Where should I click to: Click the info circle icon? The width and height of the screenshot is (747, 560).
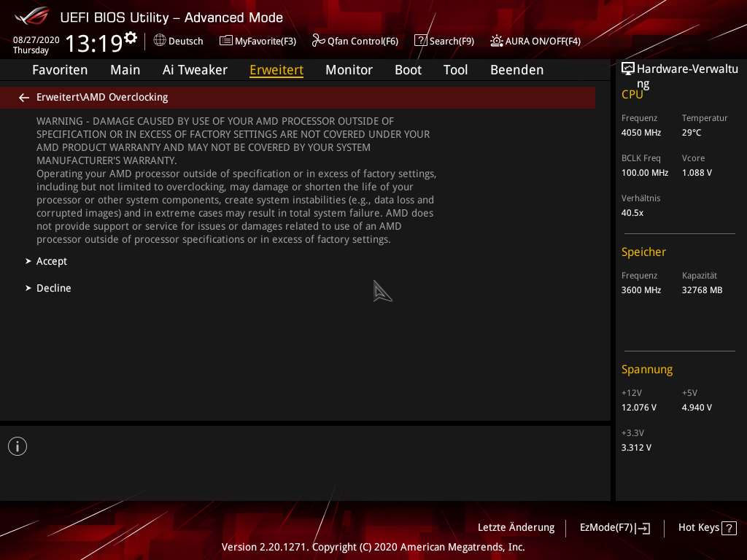[x=18, y=446]
